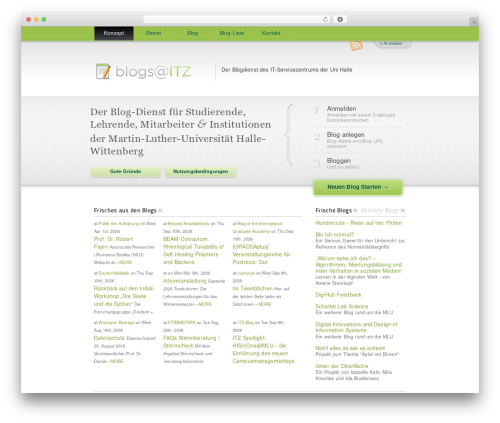
Task: Click the blogs@ITZ logo text
Action: pyautogui.click(x=153, y=72)
